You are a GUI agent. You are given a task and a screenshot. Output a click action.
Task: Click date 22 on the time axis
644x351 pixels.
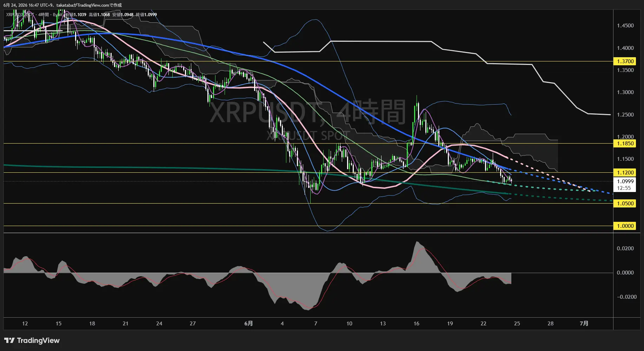pos(483,324)
